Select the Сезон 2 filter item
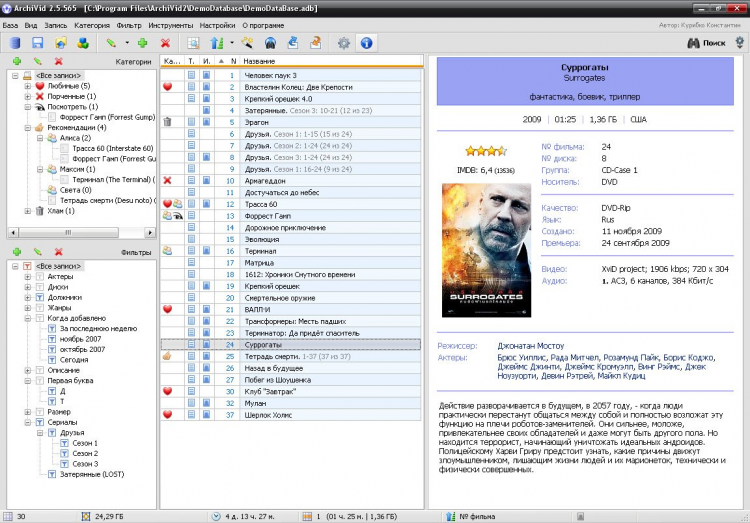The width and height of the screenshot is (750, 523). pyautogui.click(x=85, y=453)
